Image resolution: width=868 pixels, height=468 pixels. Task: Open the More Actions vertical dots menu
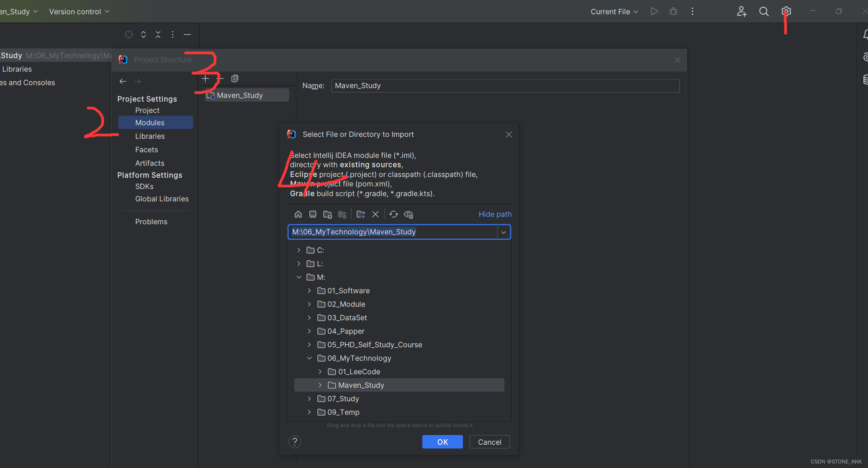(692, 12)
